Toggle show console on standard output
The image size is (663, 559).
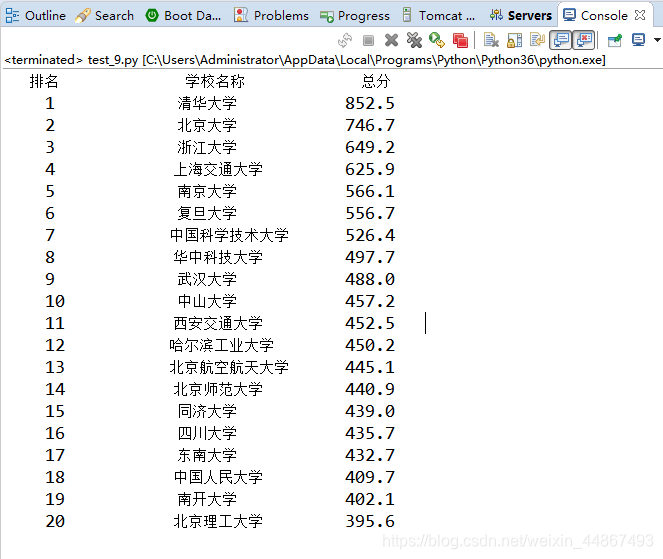(x=561, y=40)
